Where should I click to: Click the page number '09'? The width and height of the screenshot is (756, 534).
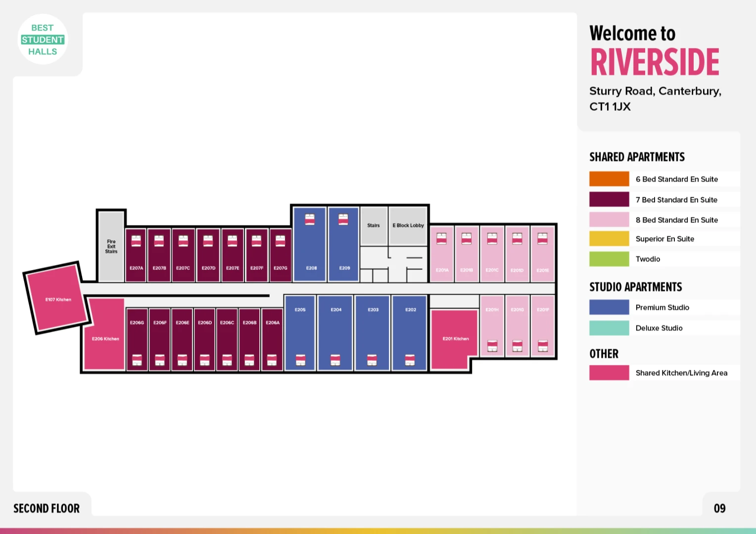[719, 508]
